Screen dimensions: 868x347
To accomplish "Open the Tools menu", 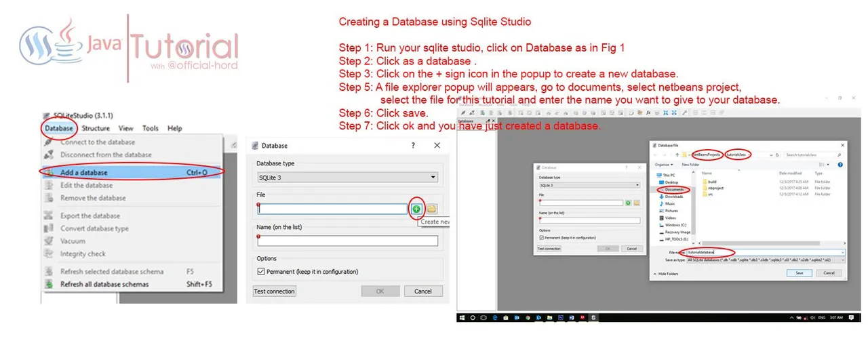I will [151, 128].
